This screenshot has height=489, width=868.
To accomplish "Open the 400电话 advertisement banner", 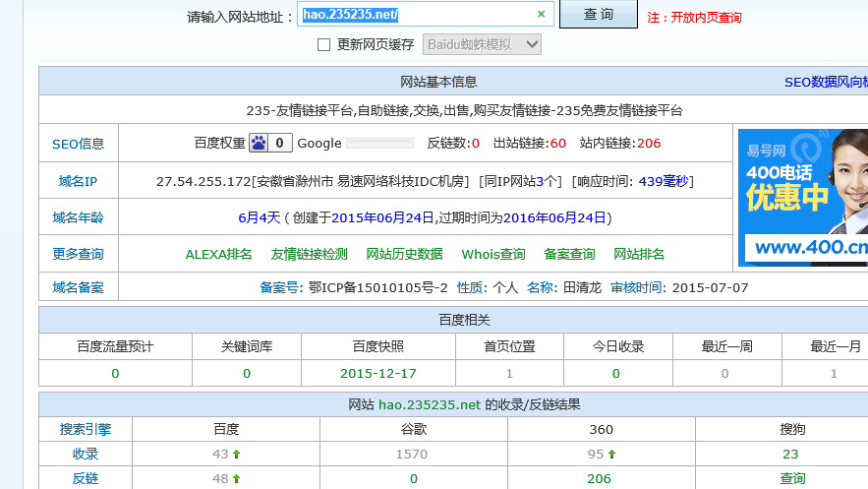I will coord(802,197).
